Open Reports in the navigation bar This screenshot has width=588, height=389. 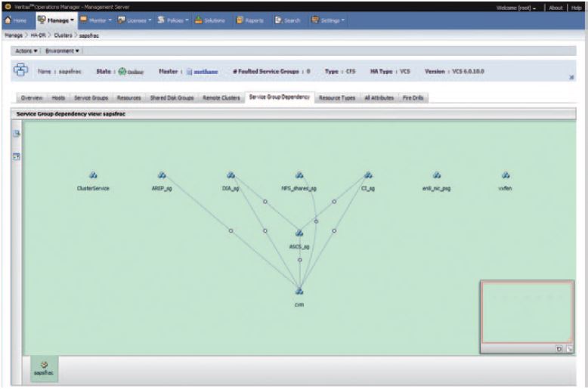point(249,20)
